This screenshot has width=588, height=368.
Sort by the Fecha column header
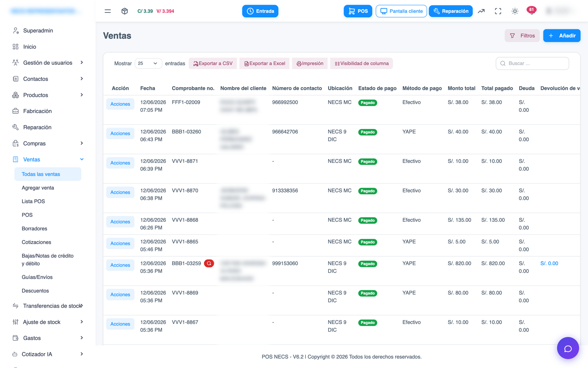[x=148, y=88]
